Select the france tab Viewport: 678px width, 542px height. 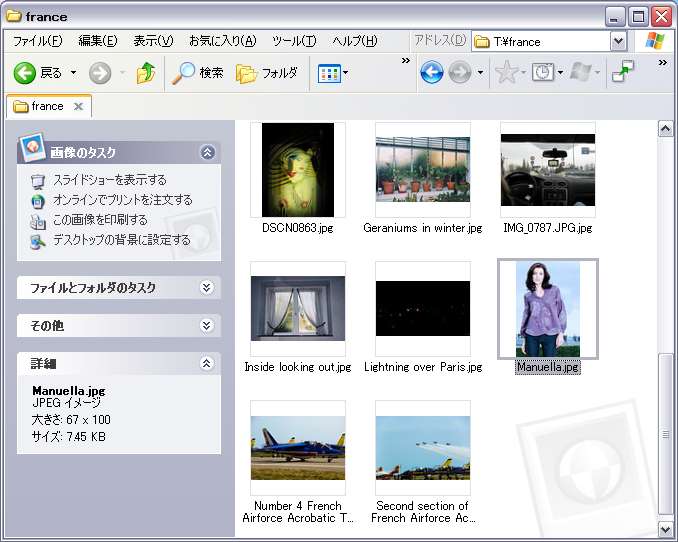pyautogui.click(x=48, y=106)
